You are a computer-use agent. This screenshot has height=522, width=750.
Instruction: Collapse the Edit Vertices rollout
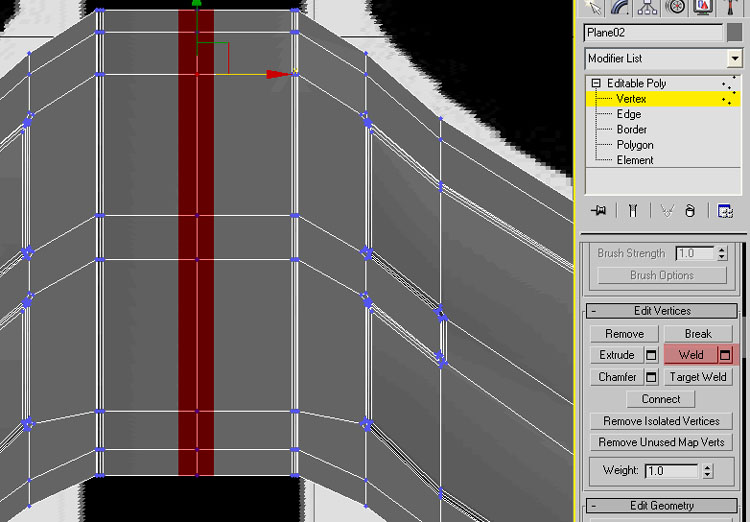593,311
